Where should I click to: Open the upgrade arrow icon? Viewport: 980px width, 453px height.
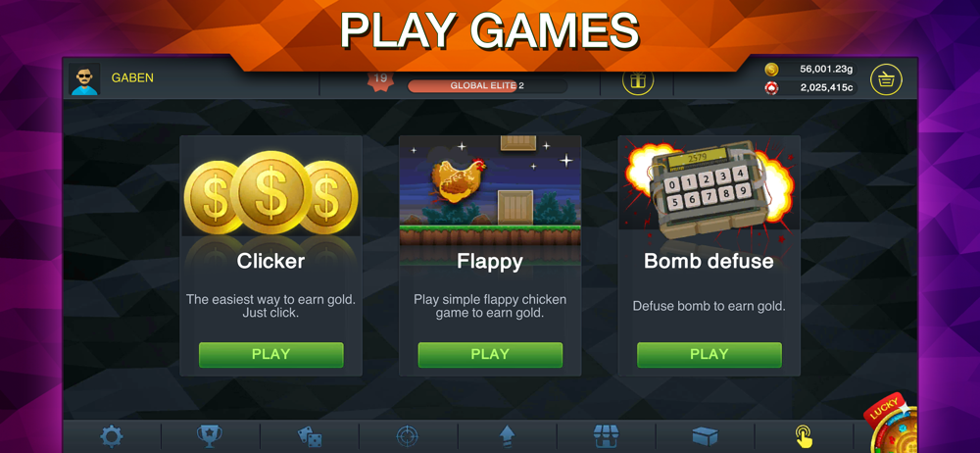pyautogui.click(x=507, y=435)
